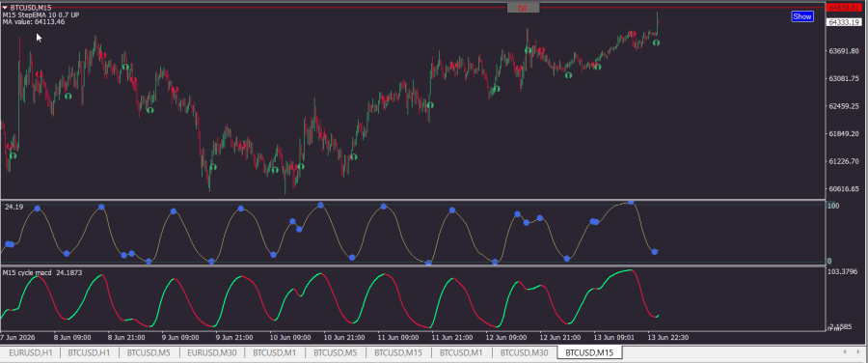Image resolution: width=868 pixels, height=363 pixels.
Task: Open the BTCUSD,M5 tab beside BTCUSD,H1
Action: [x=149, y=352]
